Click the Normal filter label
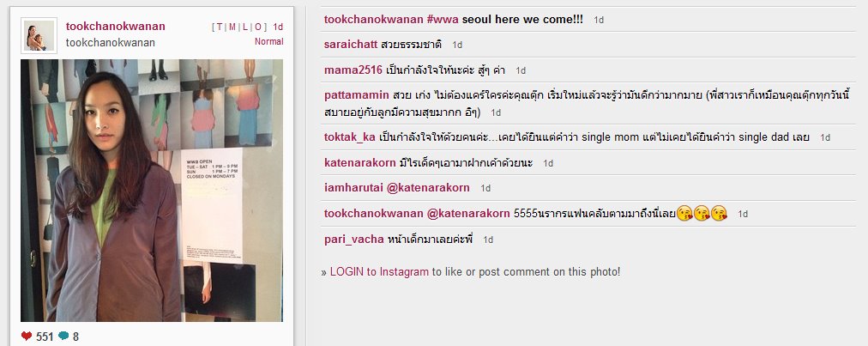 coord(269,41)
